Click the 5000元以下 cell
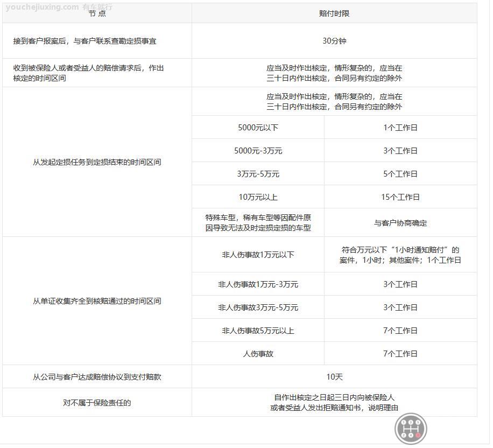The width and height of the screenshot is (493, 448). pos(258,128)
